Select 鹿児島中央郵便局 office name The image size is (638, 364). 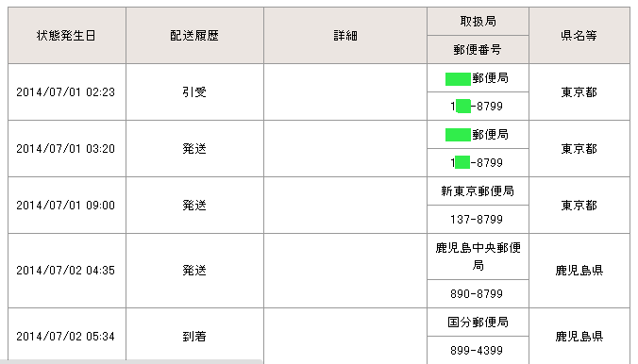point(478,256)
